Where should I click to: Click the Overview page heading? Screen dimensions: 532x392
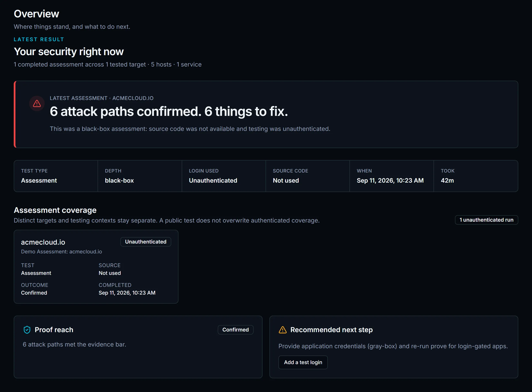[36, 14]
